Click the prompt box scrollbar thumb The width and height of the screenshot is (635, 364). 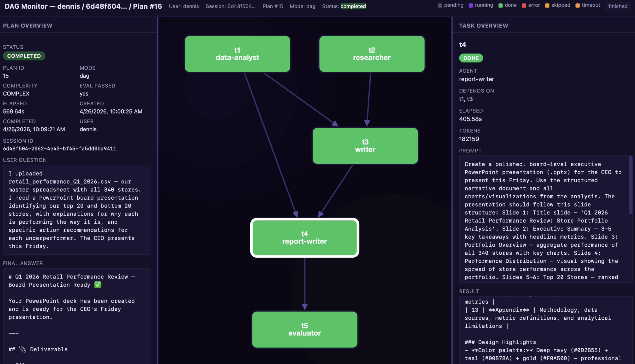[631, 185]
